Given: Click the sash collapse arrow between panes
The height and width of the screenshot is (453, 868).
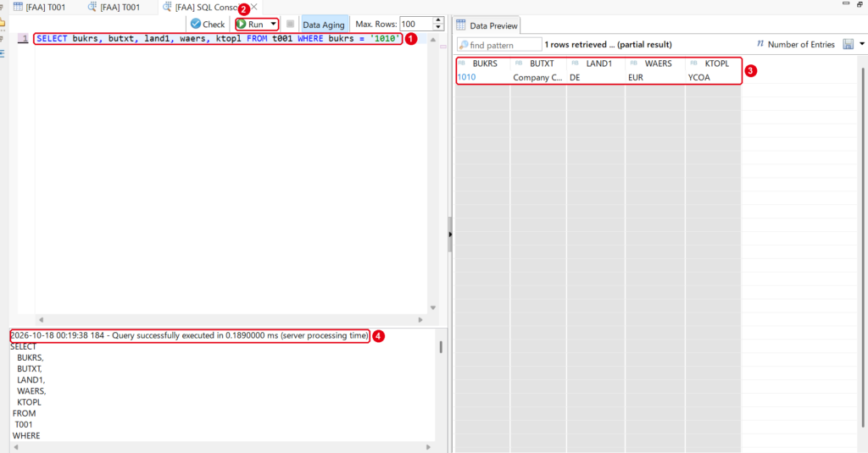Looking at the screenshot, I should coord(450,235).
